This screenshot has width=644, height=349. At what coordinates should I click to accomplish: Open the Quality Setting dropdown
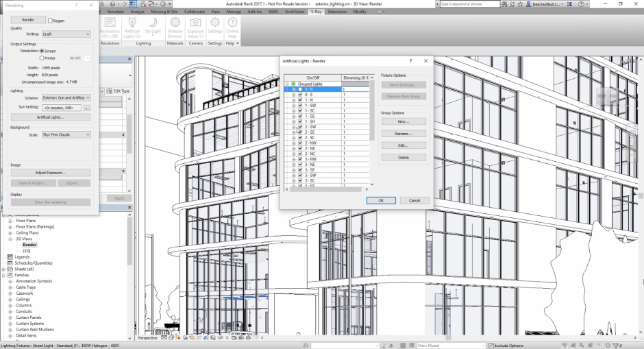coord(66,34)
